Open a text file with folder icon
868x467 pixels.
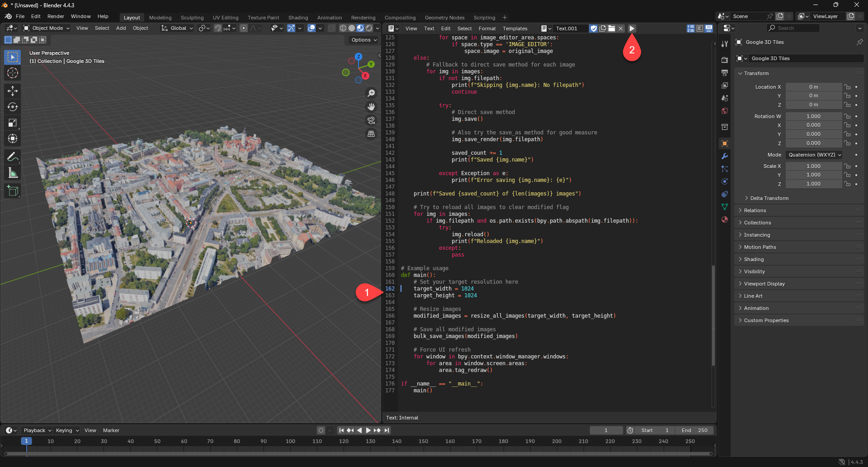tap(612, 29)
